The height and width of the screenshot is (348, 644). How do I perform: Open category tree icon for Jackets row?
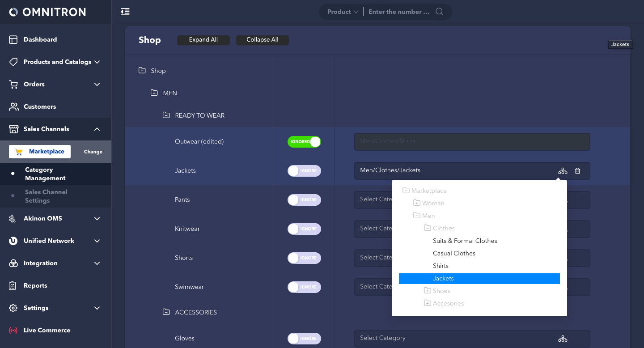[x=563, y=171]
